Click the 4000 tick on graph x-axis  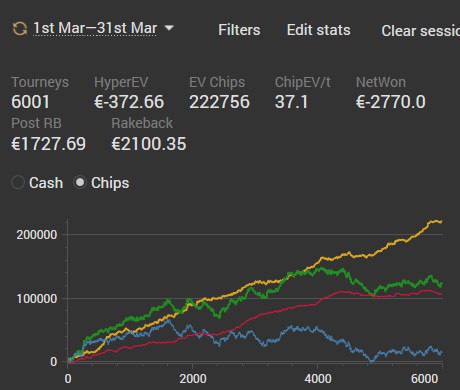318,379
